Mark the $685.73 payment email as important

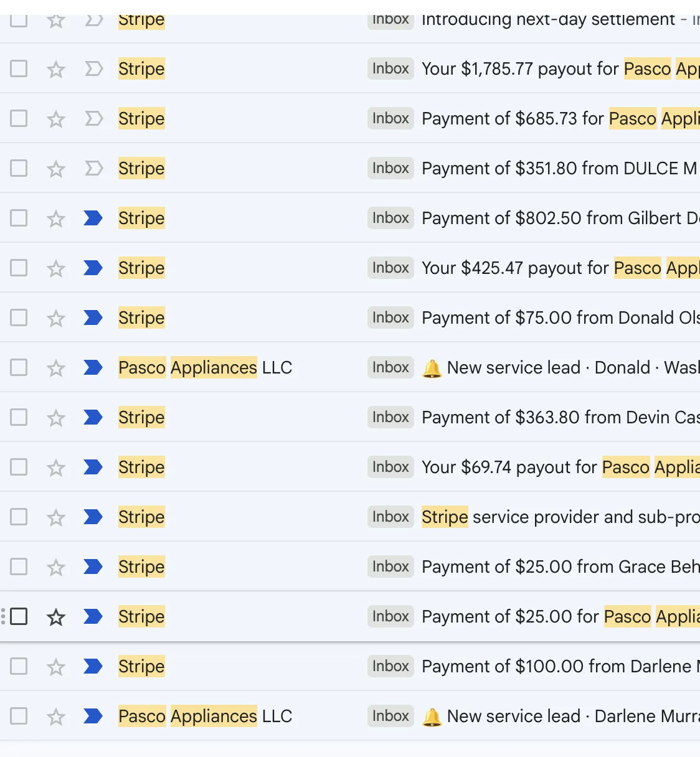click(x=93, y=118)
